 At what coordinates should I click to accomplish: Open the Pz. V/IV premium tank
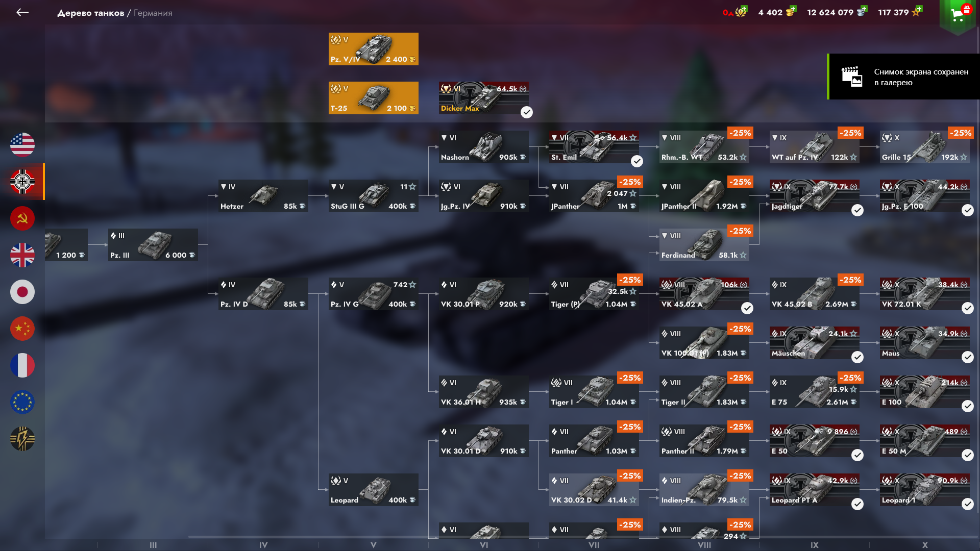click(x=374, y=49)
